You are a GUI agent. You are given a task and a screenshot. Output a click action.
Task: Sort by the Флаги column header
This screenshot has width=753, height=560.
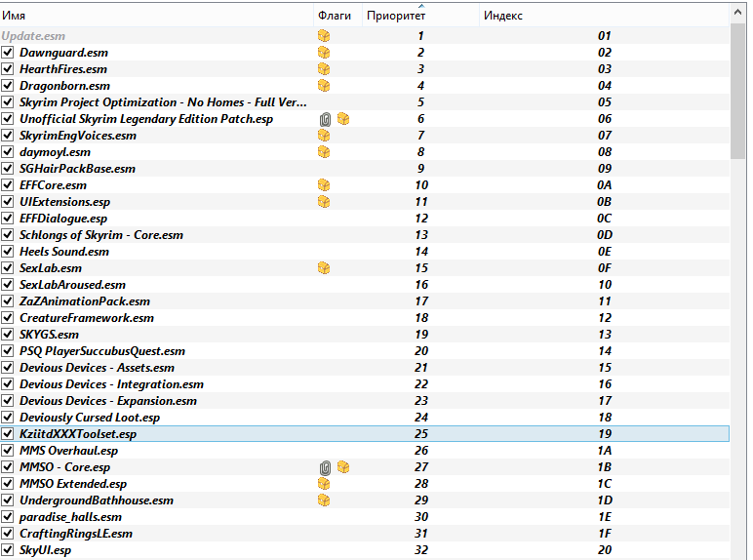pyautogui.click(x=338, y=16)
